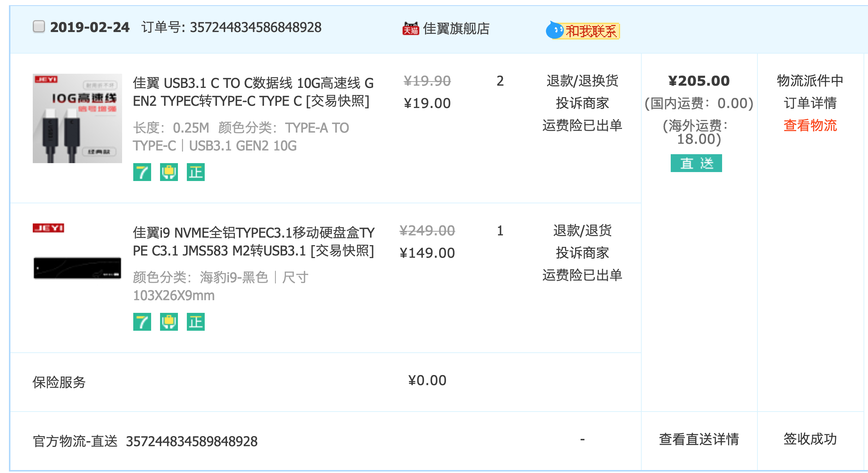Click the 国内运费 0.00 shipping fee text

tap(699, 103)
